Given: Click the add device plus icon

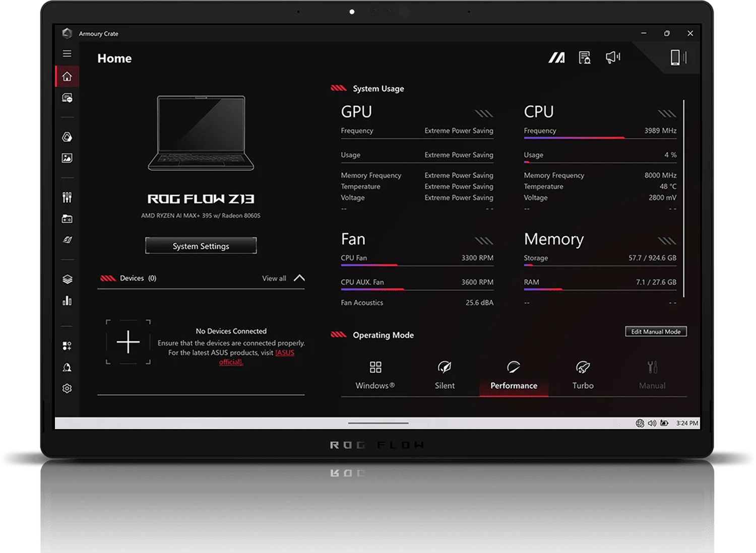Looking at the screenshot, I should (x=128, y=342).
